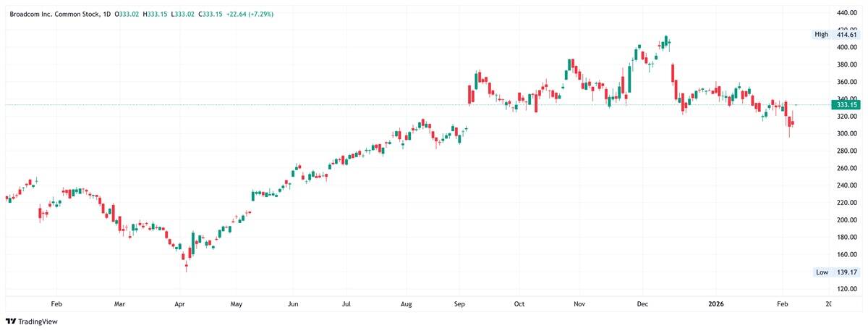Click the Feb label following 2026
868x331 pixels.
pyautogui.click(x=783, y=305)
